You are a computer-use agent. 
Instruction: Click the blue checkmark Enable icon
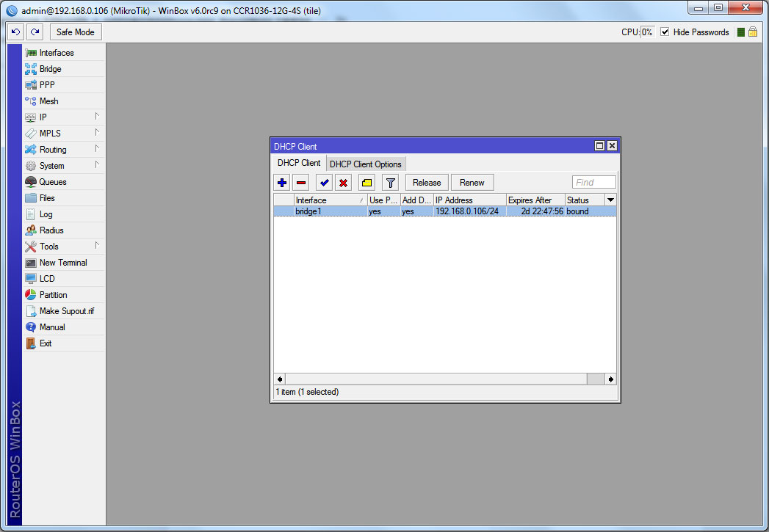tap(324, 183)
